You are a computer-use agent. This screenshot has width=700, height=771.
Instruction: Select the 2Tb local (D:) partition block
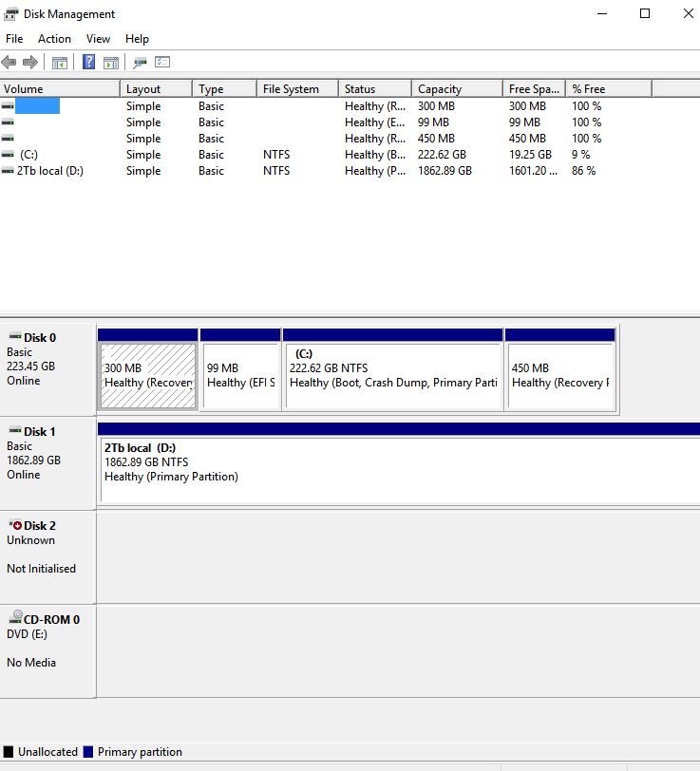(400, 470)
